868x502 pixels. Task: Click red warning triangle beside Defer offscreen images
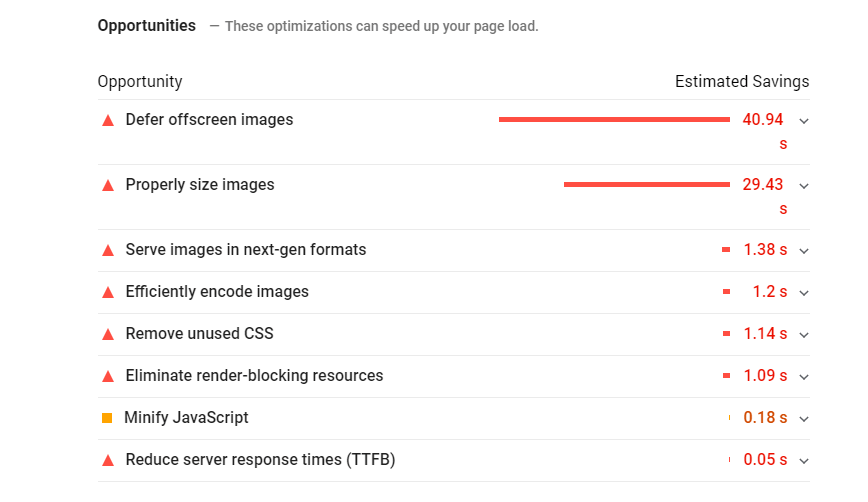(108, 120)
